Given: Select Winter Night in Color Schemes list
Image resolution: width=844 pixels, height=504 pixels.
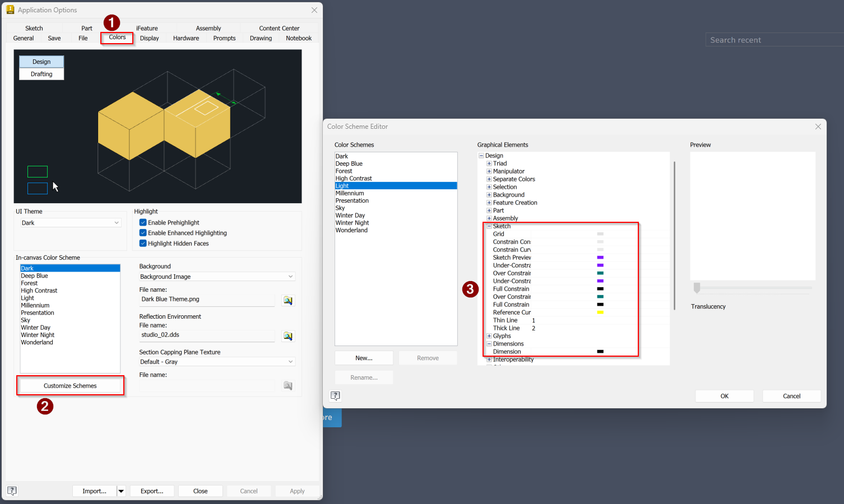Looking at the screenshot, I should (352, 222).
